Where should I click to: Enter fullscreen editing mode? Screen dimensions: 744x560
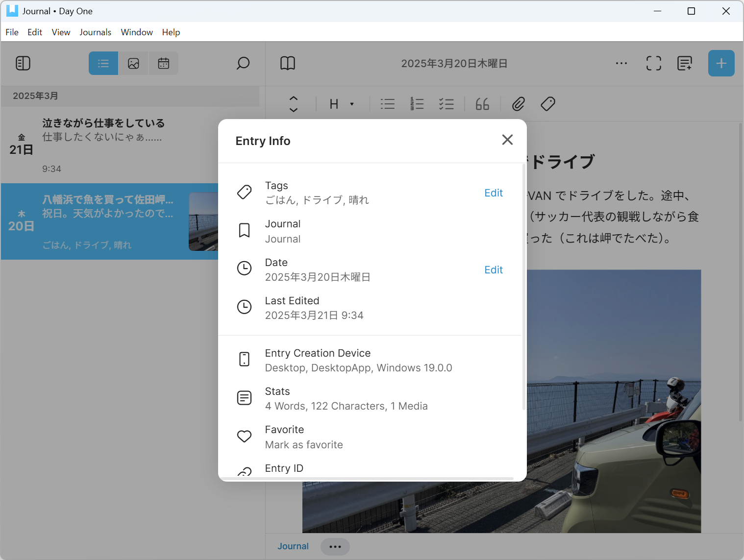click(x=654, y=63)
